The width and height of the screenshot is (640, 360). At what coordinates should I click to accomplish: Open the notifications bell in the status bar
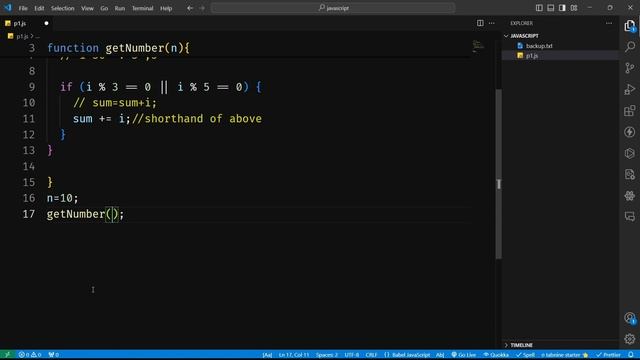click(631, 355)
